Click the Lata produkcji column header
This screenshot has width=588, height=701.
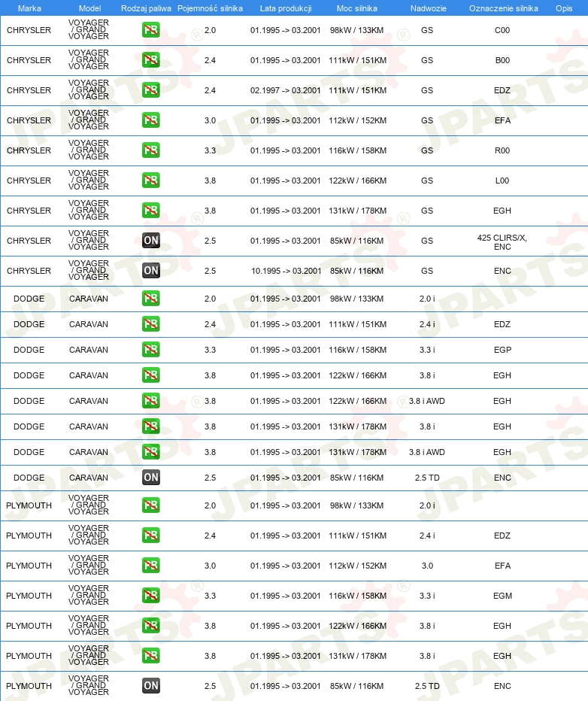pyautogui.click(x=286, y=8)
